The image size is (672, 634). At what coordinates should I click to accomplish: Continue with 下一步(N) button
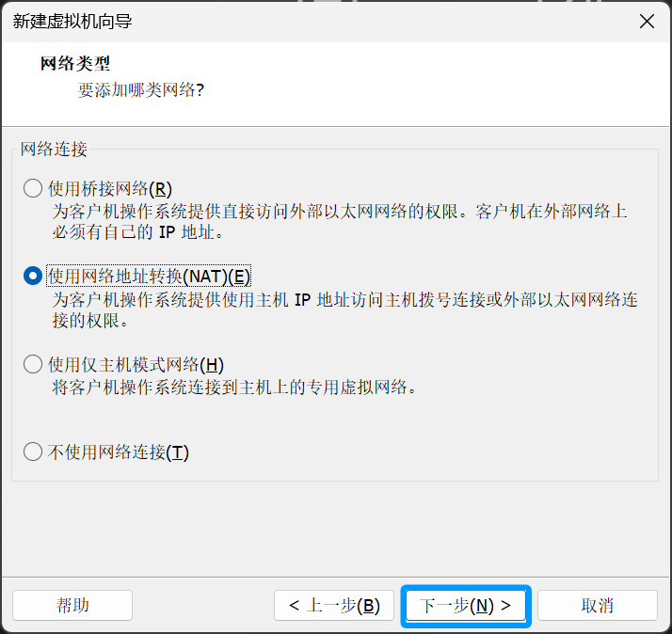point(466,605)
